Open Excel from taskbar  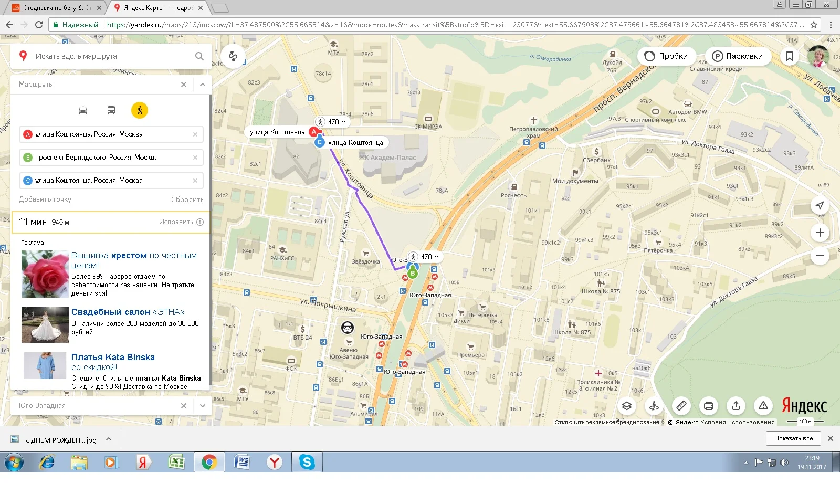(x=176, y=463)
